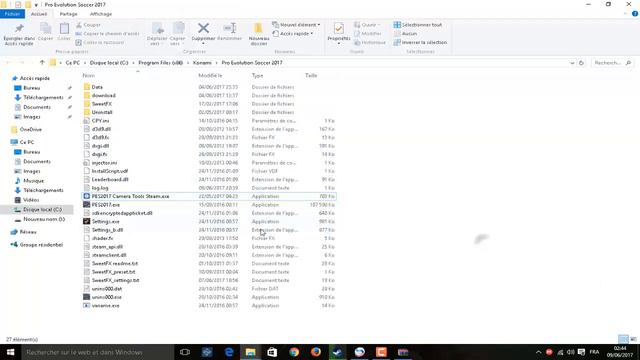Click Inverser la sélection
Screen dimensions: 640x360
[420, 42]
